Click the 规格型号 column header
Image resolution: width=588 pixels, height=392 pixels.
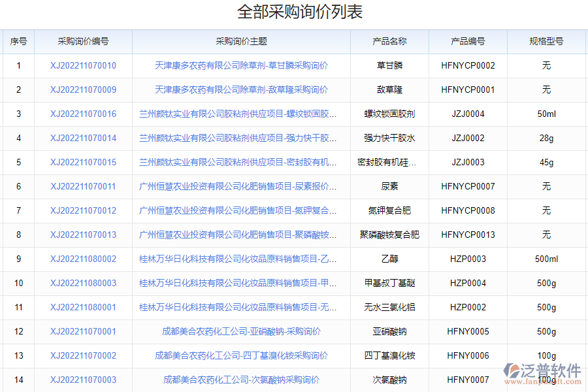pyautogui.click(x=546, y=41)
